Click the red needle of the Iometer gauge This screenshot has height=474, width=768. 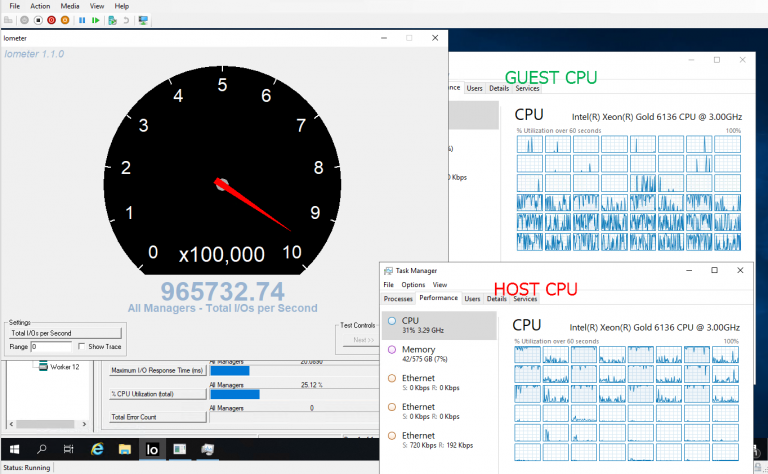pos(253,206)
